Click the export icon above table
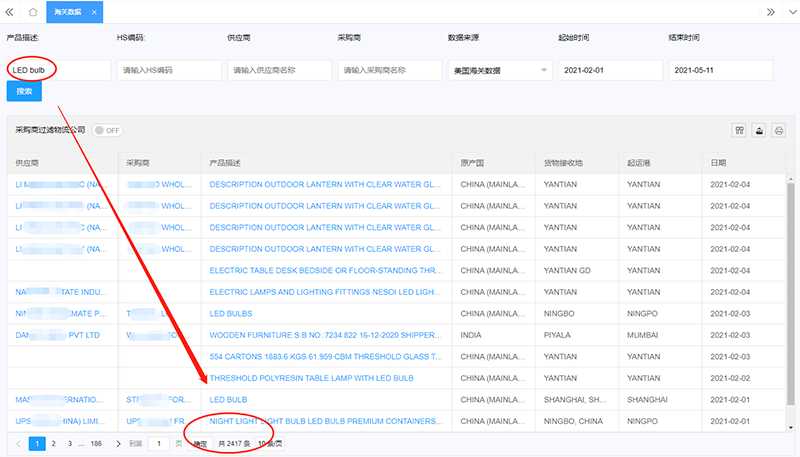Image resolution: width=800 pixels, height=457 pixels. (759, 130)
